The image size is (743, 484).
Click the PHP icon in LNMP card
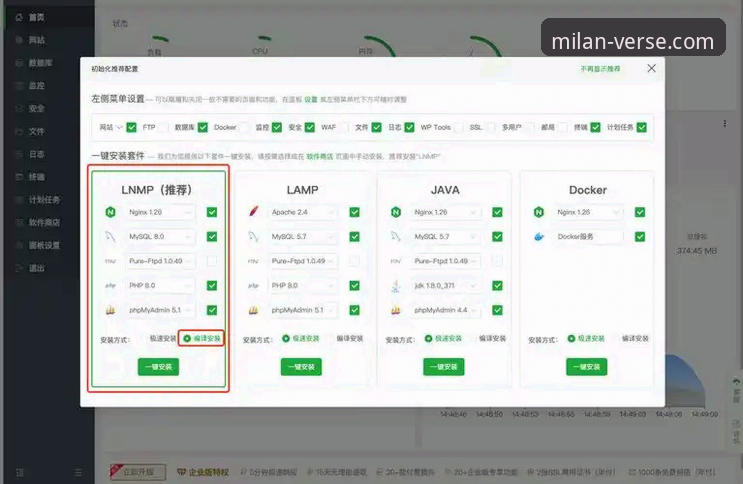coord(110,285)
